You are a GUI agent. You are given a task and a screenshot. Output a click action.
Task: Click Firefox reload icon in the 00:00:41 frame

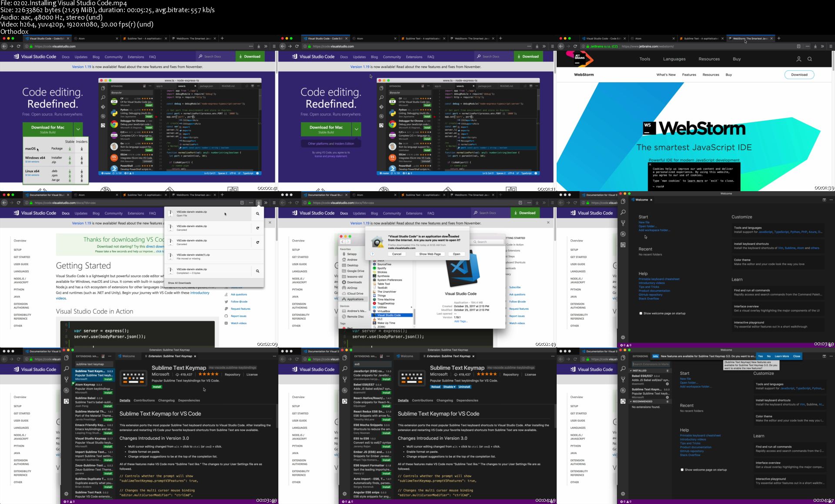point(19,46)
